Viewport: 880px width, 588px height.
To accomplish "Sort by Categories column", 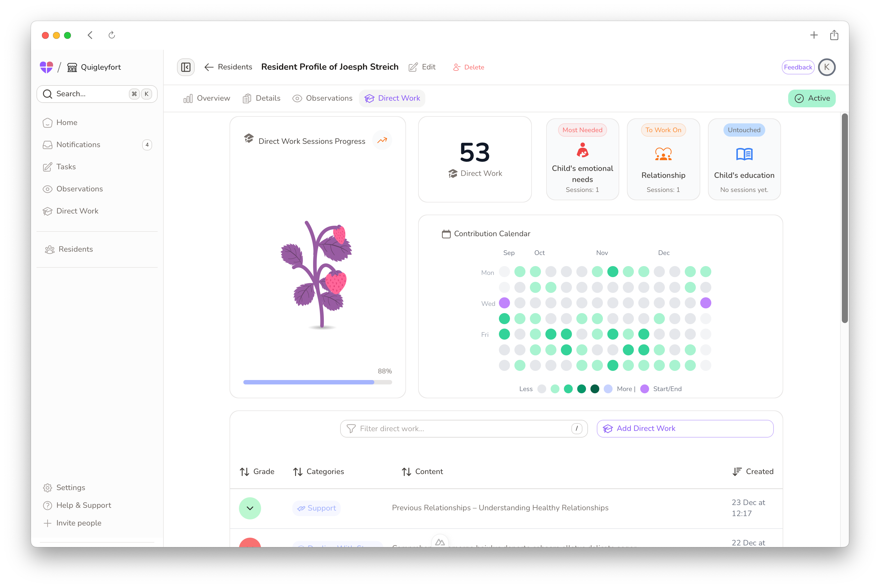I will (318, 472).
